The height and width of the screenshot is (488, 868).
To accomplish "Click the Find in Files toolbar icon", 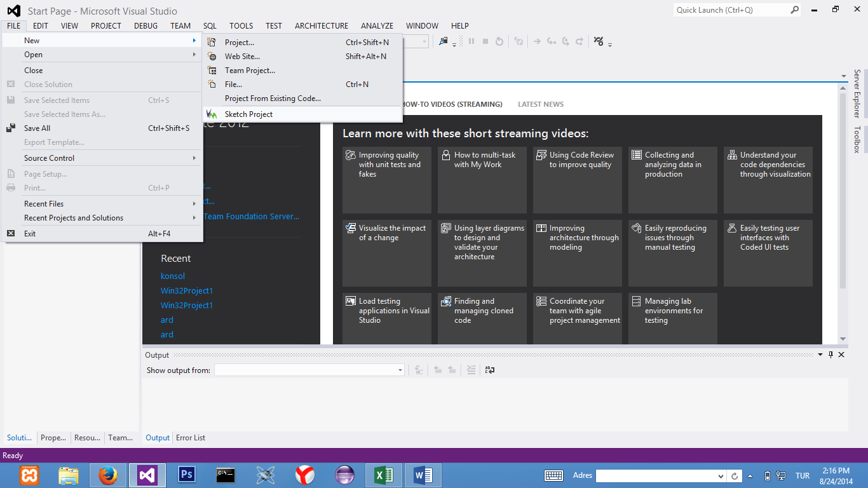I will pos(444,41).
